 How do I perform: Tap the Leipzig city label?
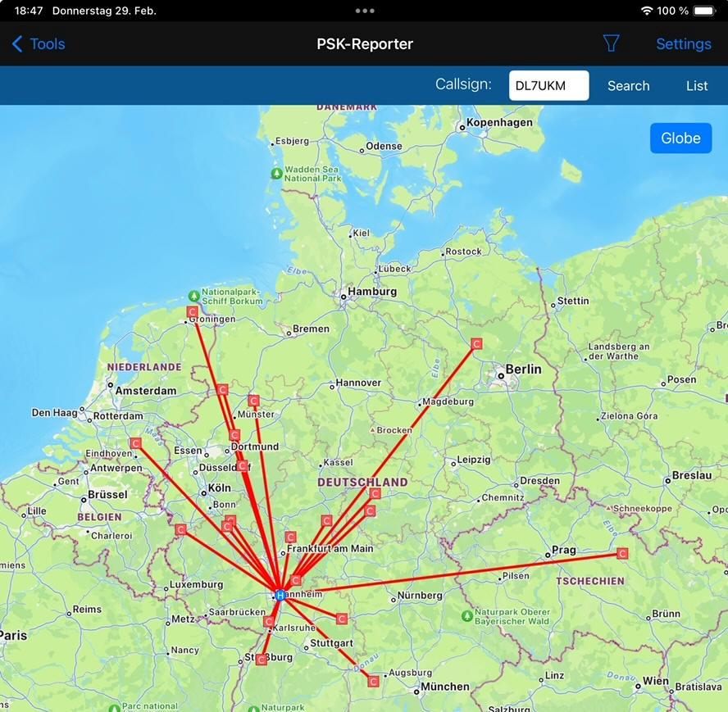(474, 460)
